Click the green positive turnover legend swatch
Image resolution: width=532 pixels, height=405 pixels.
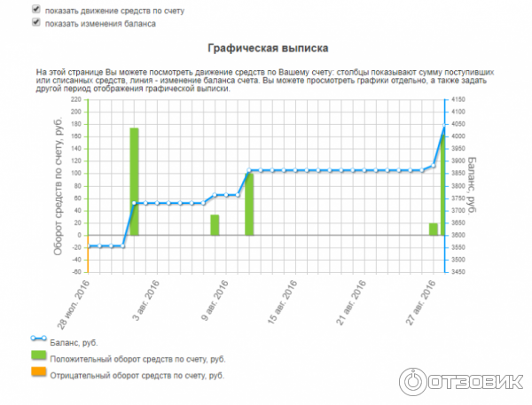pos(37,357)
